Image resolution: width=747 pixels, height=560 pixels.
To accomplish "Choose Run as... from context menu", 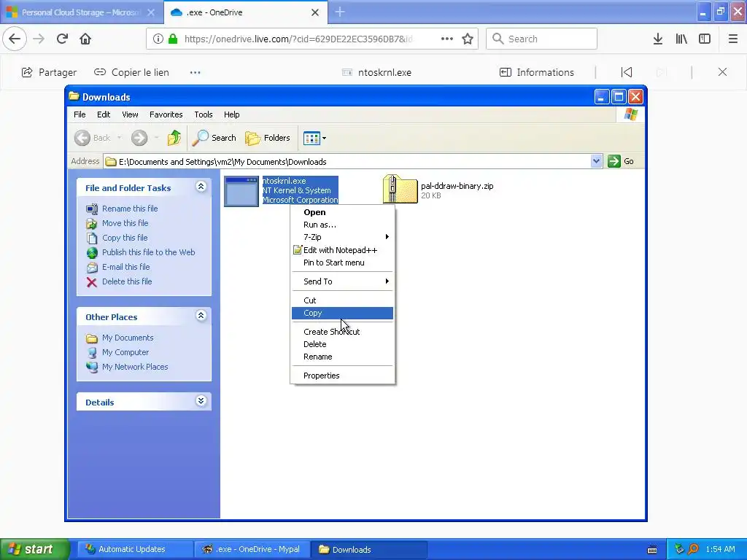I will pyautogui.click(x=342, y=225).
